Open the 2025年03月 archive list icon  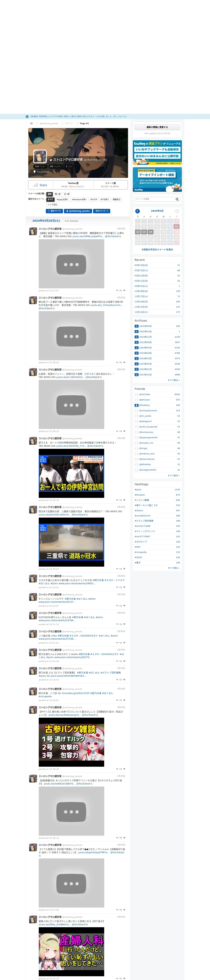point(136,331)
